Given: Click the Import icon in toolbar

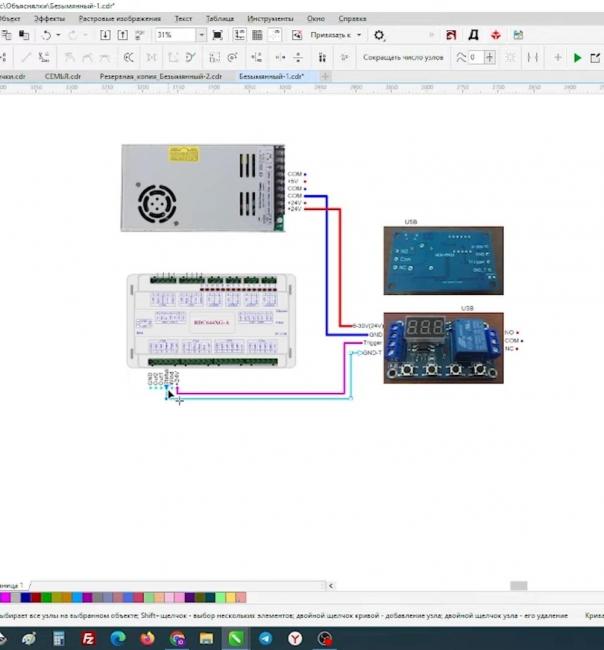Looking at the screenshot, I should click(x=106, y=34).
